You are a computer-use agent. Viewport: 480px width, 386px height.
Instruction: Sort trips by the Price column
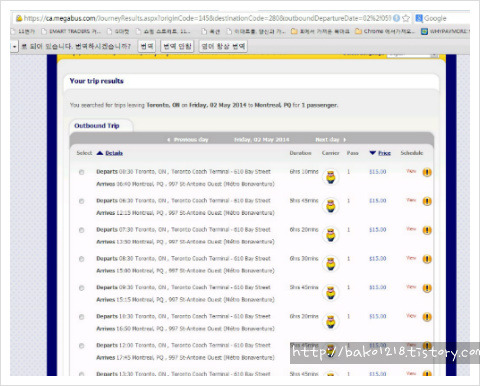pos(384,153)
